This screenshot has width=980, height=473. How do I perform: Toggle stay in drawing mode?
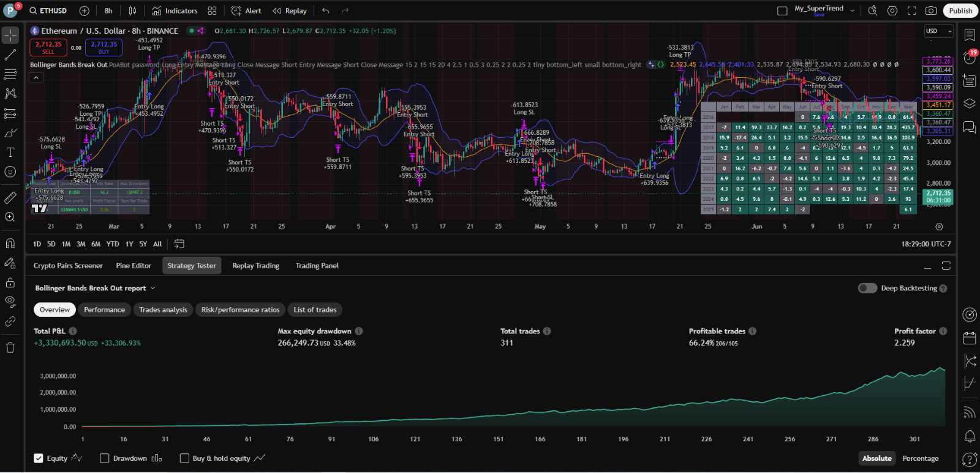[10, 263]
